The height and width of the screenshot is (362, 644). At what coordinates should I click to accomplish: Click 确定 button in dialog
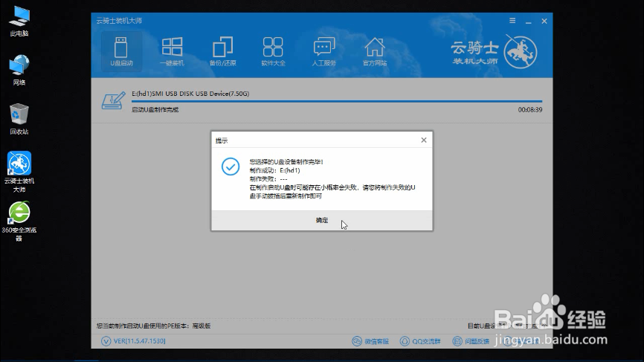(x=322, y=221)
